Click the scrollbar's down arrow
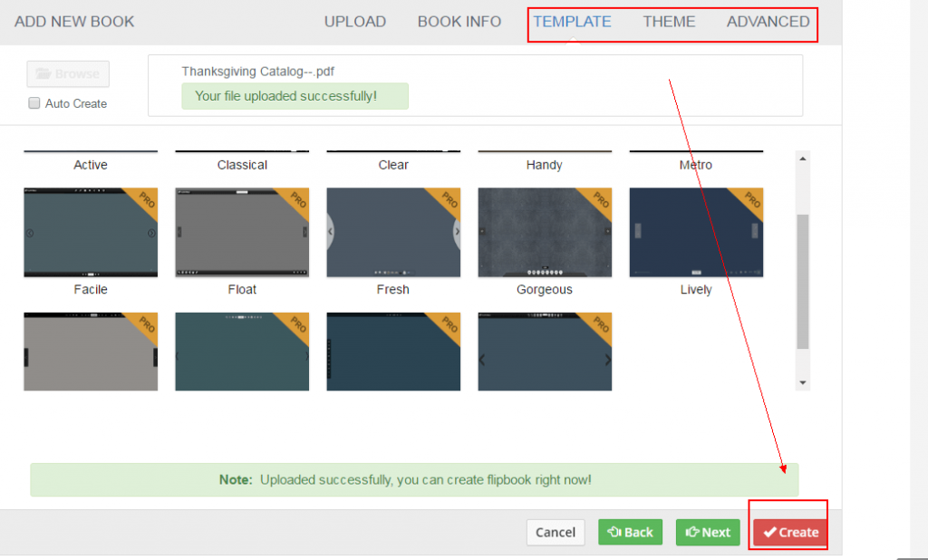The width and height of the screenshot is (928, 560). (x=802, y=381)
